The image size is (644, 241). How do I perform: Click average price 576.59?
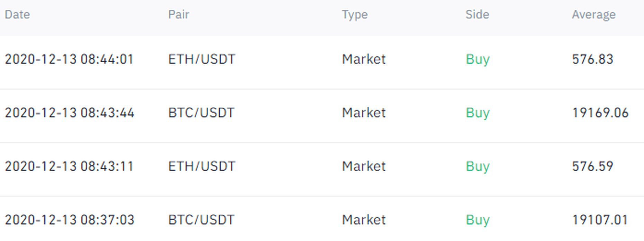(x=592, y=166)
